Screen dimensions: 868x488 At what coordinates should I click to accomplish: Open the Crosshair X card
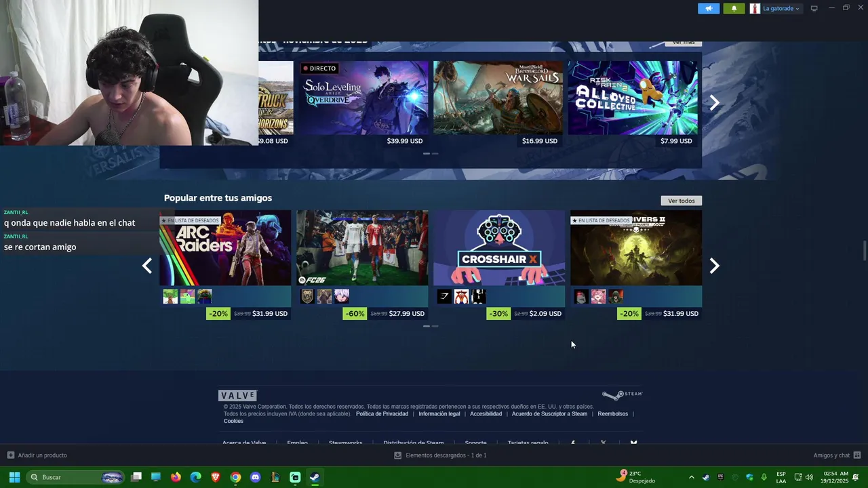click(x=499, y=248)
